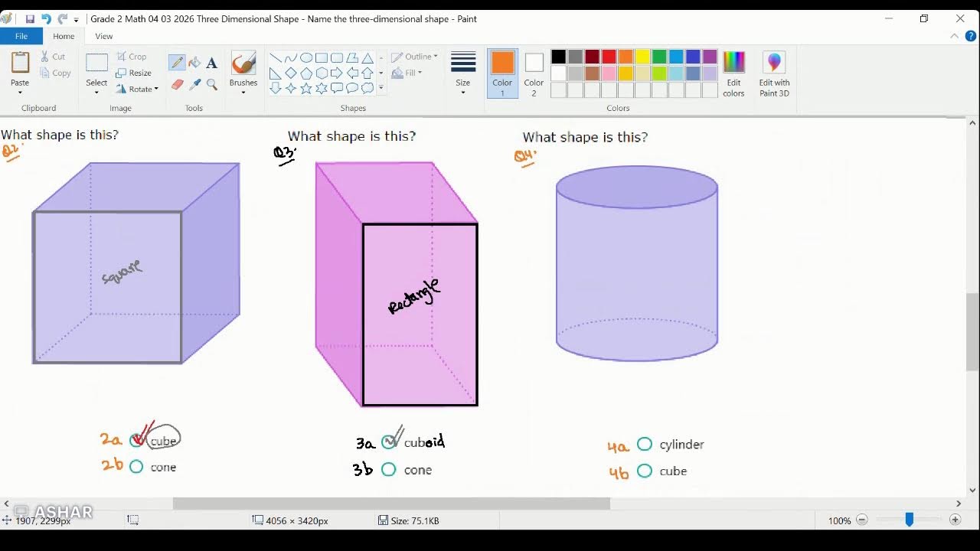The height and width of the screenshot is (551, 980).
Task: Click the radio button beside 2b cone
Action: [x=136, y=466]
